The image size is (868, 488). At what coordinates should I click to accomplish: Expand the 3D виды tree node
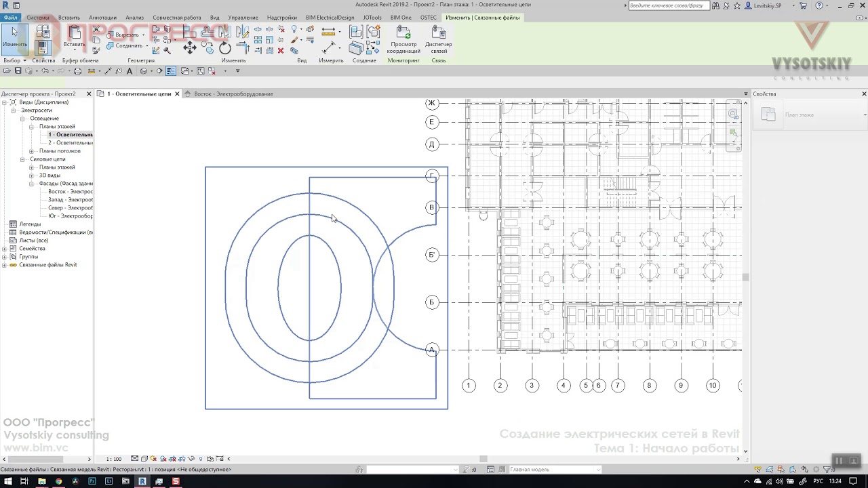tap(31, 176)
